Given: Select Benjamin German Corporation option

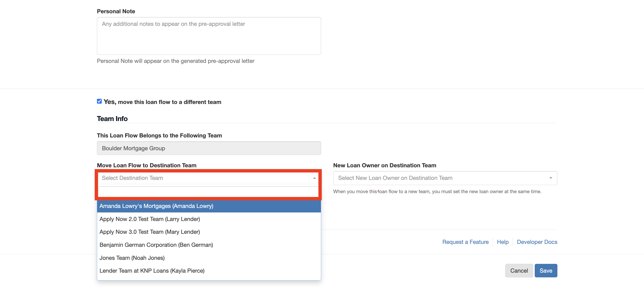Looking at the screenshot, I should [156, 245].
